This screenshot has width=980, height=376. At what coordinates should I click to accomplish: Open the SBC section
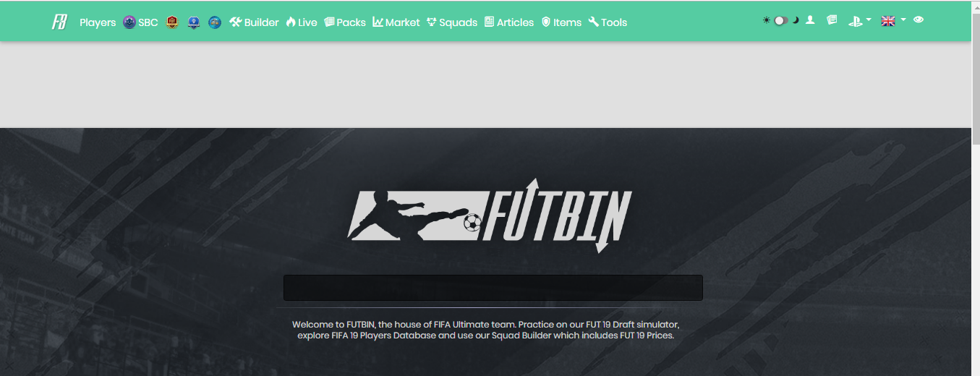tap(140, 22)
